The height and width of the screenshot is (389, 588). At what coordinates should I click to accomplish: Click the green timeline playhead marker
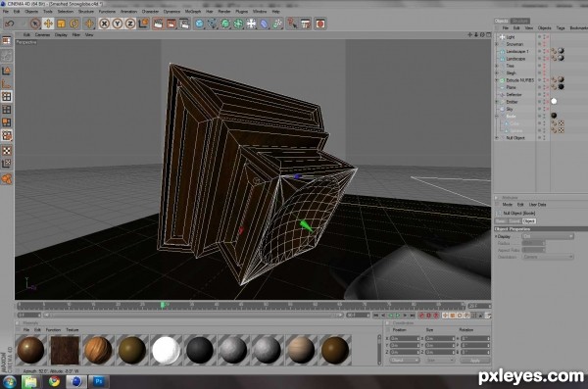point(163,305)
